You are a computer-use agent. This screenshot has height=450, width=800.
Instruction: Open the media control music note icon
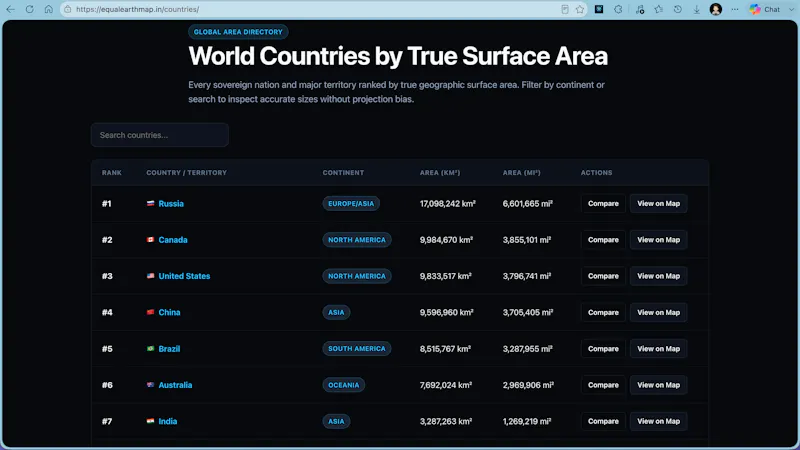pyautogui.click(x=640, y=9)
